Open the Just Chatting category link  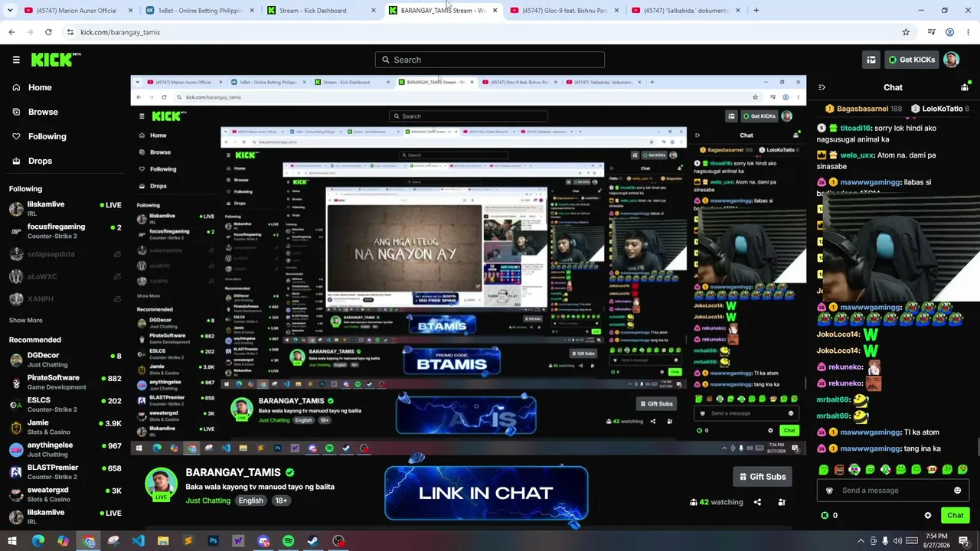(x=207, y=500)
